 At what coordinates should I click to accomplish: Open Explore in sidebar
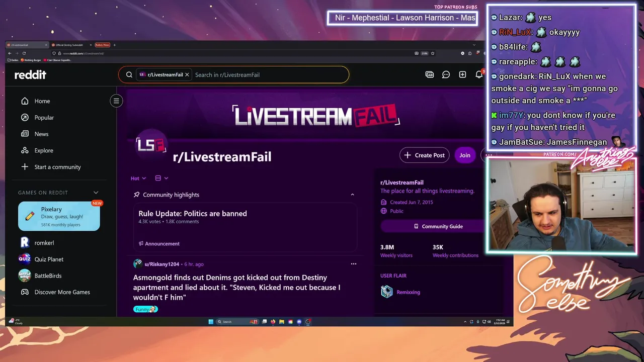[44, 150]
